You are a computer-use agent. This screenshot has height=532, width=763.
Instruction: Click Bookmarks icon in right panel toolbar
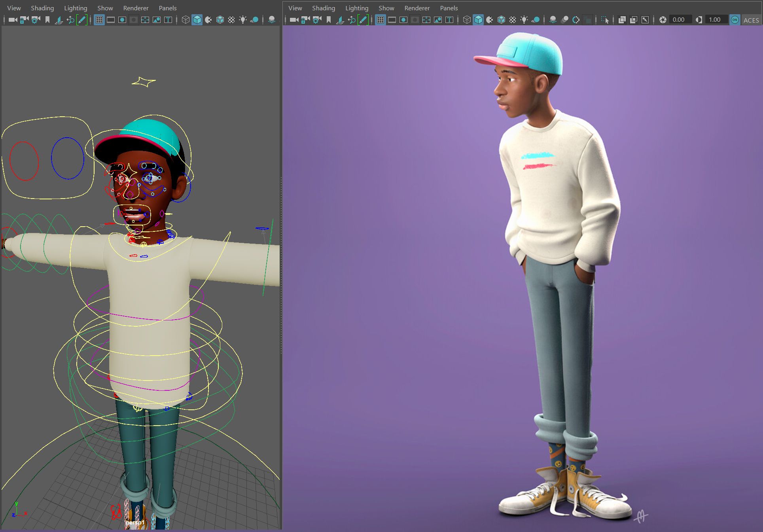coord(329,20)
